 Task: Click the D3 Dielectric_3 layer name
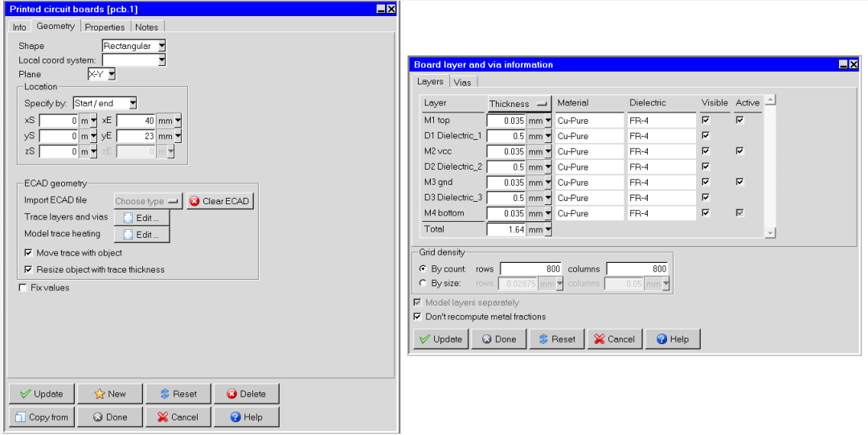click(452, 198)
